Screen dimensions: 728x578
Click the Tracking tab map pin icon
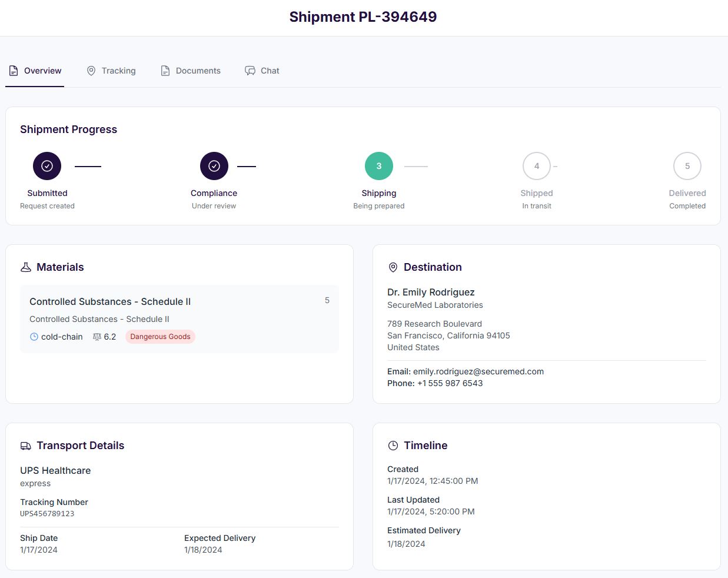[x=91, y=71]
